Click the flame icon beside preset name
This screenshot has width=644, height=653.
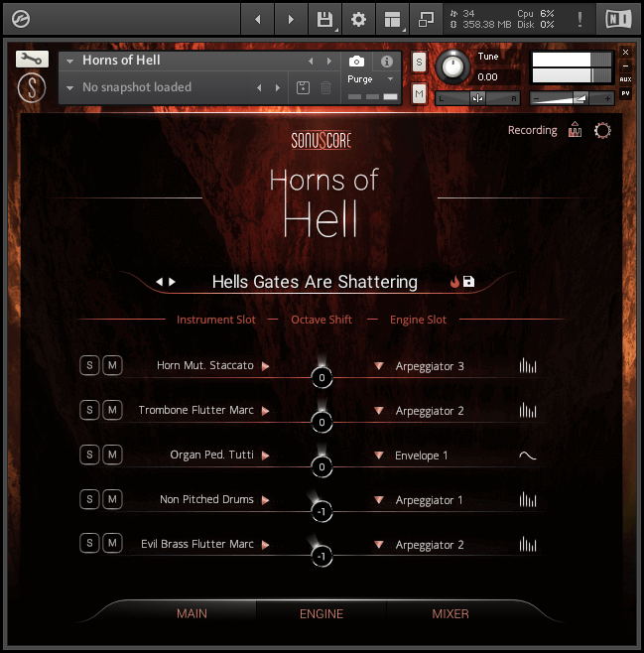pyautogui.click(x=454, y=282)
